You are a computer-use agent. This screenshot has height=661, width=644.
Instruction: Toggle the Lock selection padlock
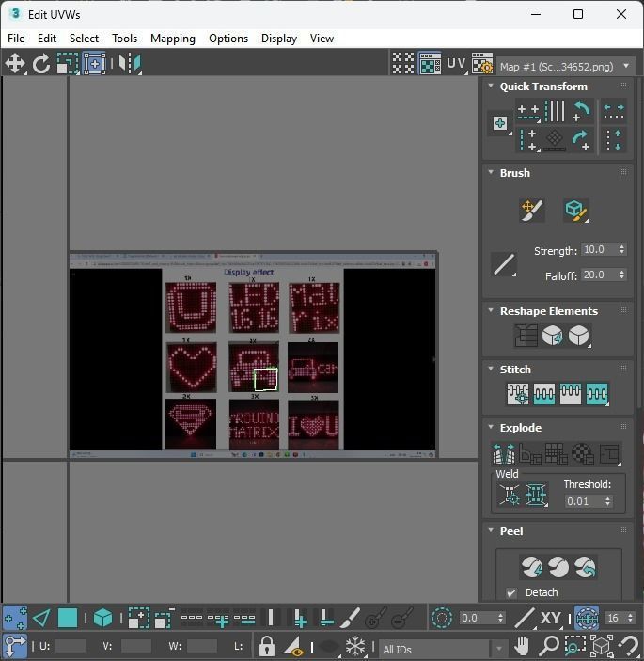pyautogui.click(x=266, y=645)
